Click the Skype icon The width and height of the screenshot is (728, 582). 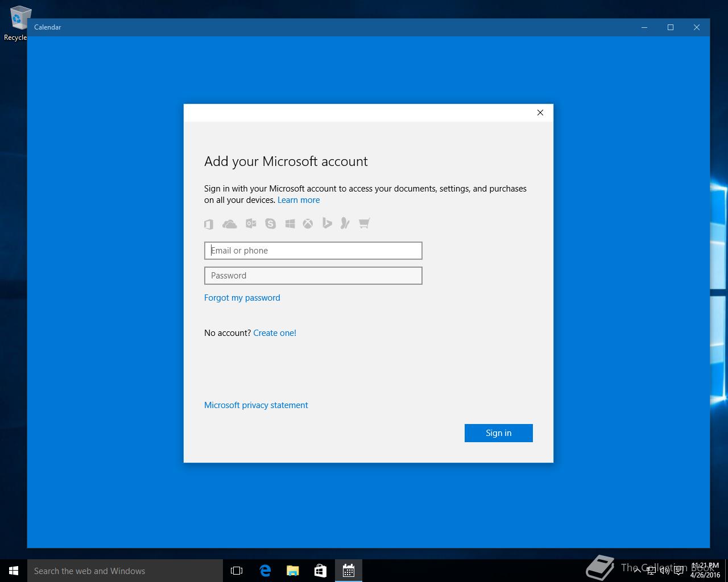pyautogui.click(x=270, y=224)
